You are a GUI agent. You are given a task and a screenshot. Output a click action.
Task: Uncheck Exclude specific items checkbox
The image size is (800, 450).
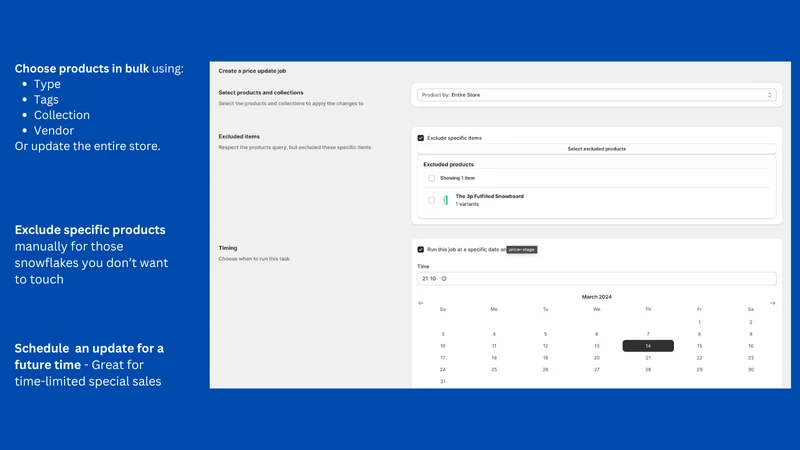(x=420, y=138)
